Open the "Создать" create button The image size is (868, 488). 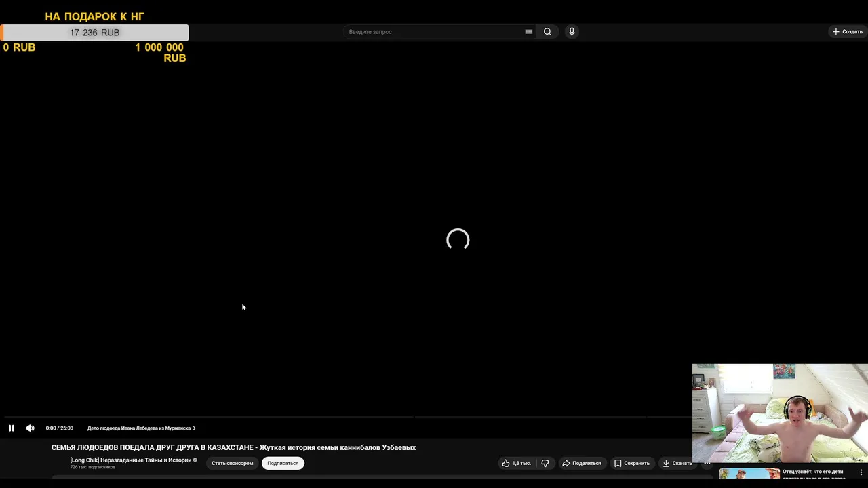(x=847, y=32)
